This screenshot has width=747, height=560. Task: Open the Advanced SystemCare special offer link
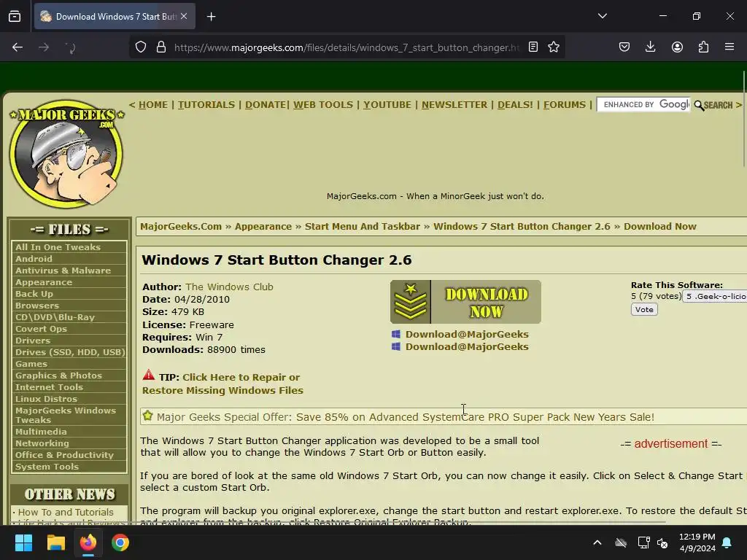point(405,417)
